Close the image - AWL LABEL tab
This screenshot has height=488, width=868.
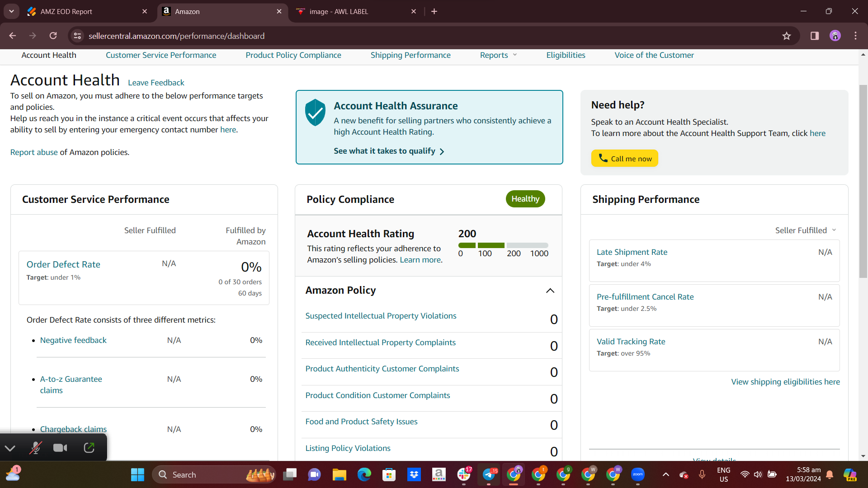414,11
